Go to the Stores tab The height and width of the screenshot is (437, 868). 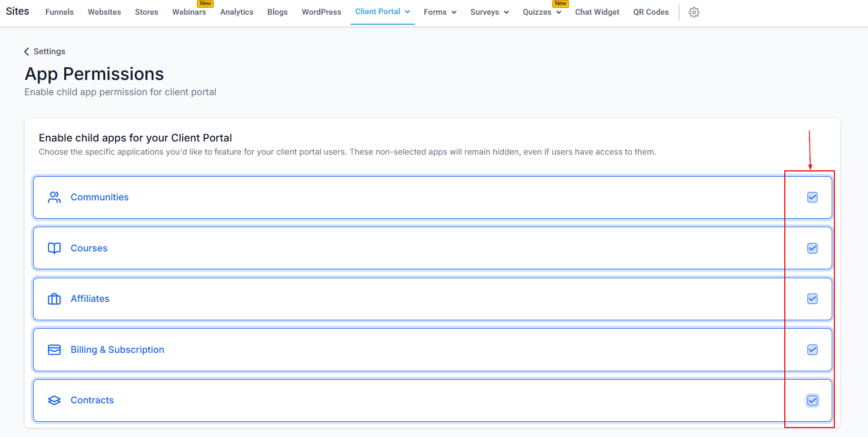(146, 12)
